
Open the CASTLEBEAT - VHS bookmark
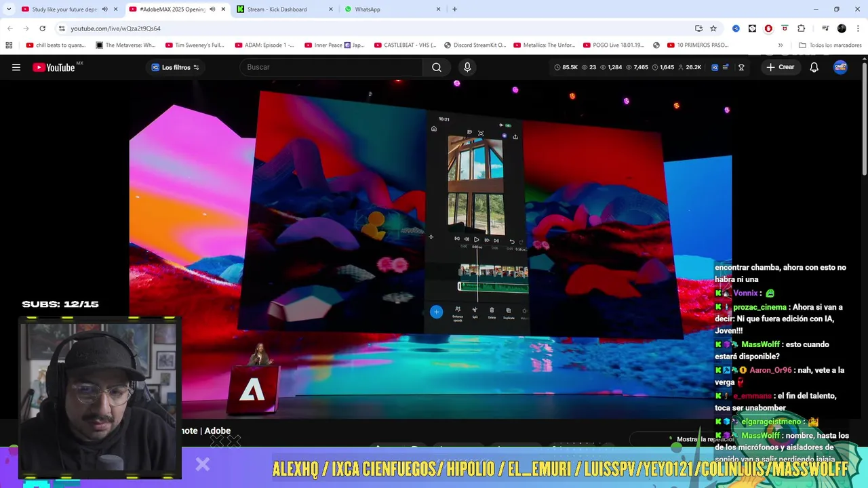[x=405, y=45]
